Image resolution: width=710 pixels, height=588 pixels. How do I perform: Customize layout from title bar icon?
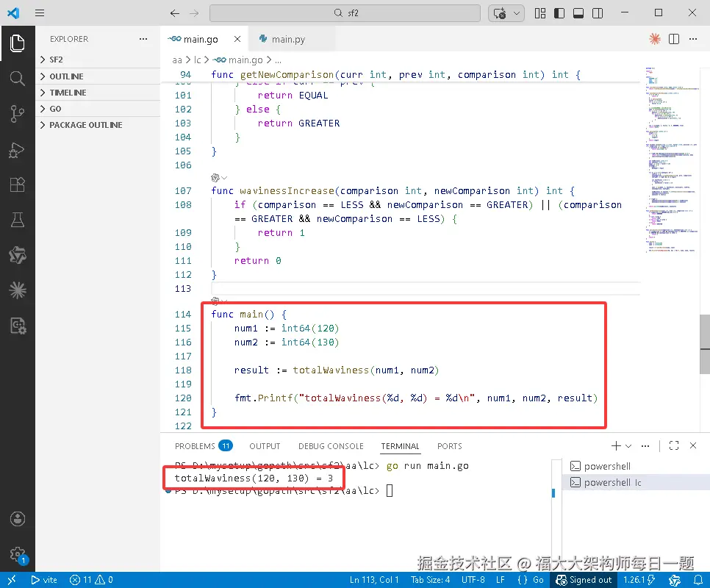pyautogui.click(x=539, y=13)
